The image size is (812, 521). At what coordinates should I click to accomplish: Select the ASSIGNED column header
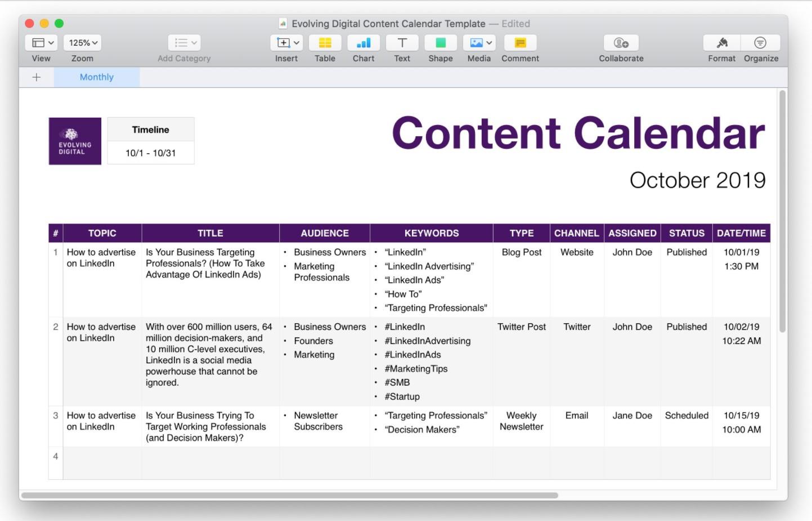coord(632,233)
